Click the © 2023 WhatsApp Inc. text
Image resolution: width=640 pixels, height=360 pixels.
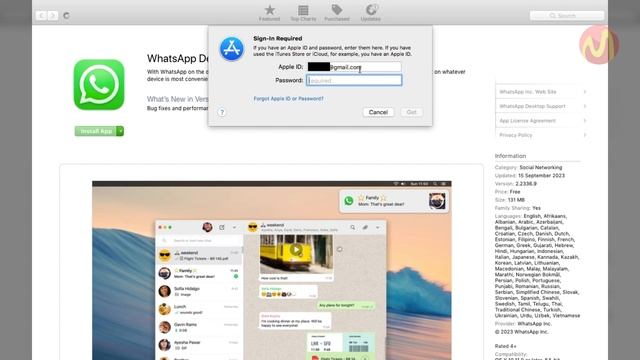click(521, 332)
